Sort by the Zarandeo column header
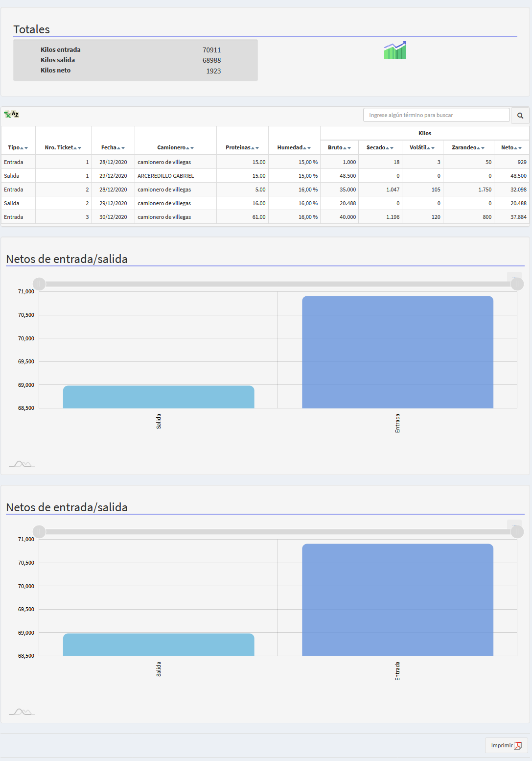The width and height of the screenshot is (532, 761). (x=468, y=147)
